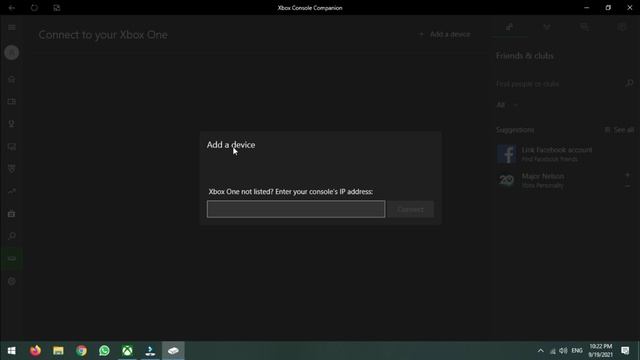This screenshot has height=360, width=640.
Task: Open Achievements trophy icon in sidebar
Action: tap(11, 124)
